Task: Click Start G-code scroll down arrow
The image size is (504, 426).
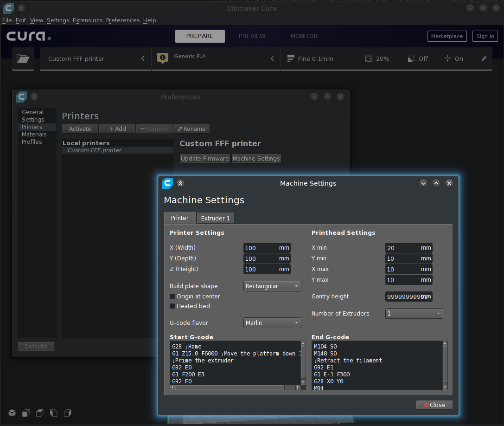Action: [x=303, y=382]
